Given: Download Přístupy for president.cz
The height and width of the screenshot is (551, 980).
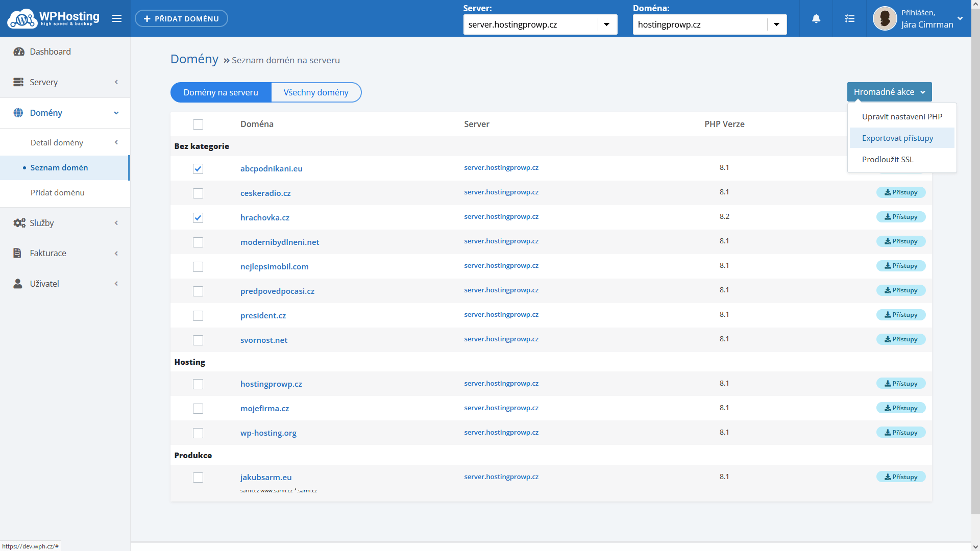Looking at the screenshot, I should [901, 315].
